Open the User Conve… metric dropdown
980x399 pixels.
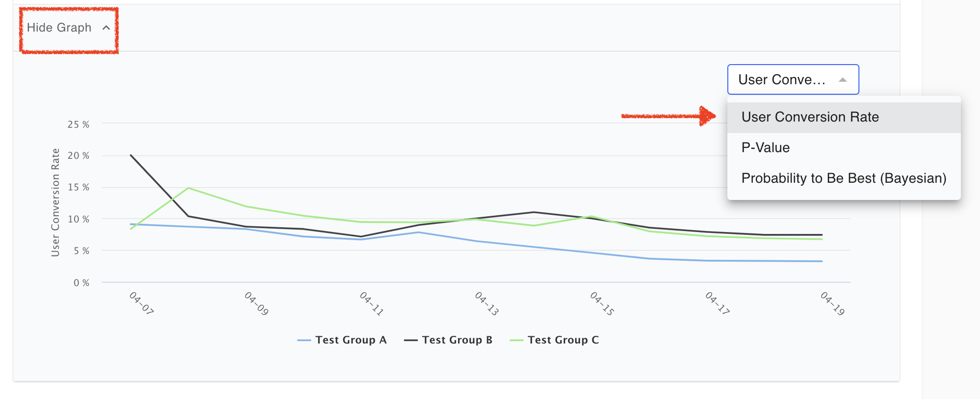pos(793,79)
